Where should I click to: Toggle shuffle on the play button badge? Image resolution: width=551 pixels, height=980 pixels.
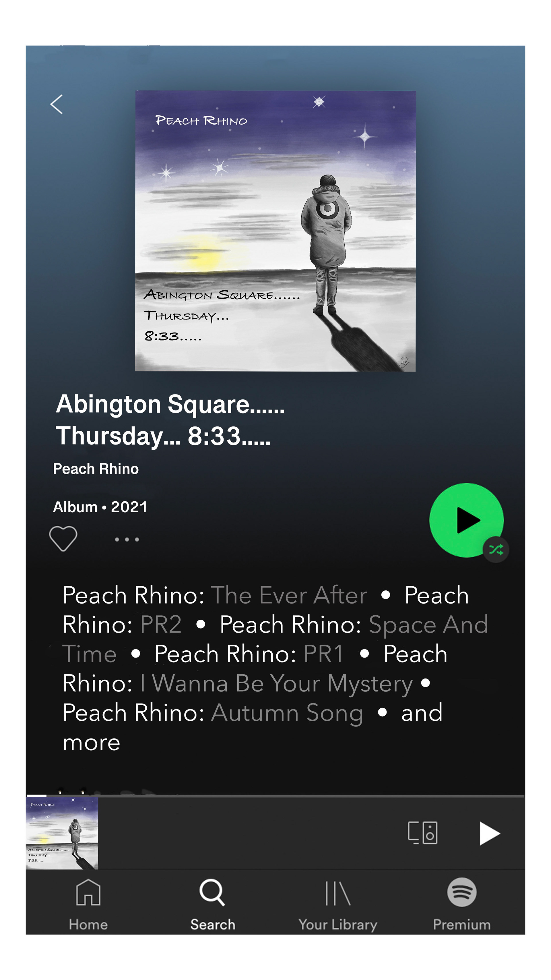[x=496, y=549]
